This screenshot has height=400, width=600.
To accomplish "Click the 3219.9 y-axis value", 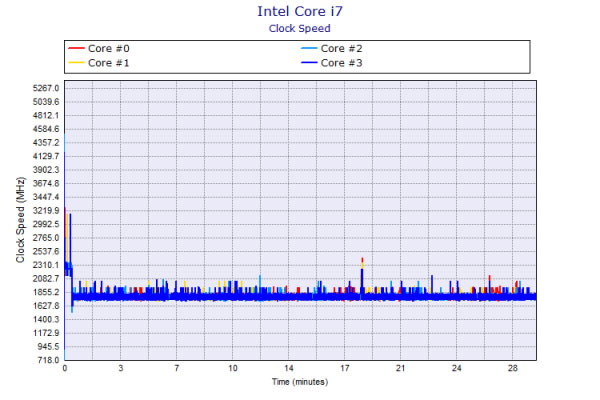I will coord(46,211).
